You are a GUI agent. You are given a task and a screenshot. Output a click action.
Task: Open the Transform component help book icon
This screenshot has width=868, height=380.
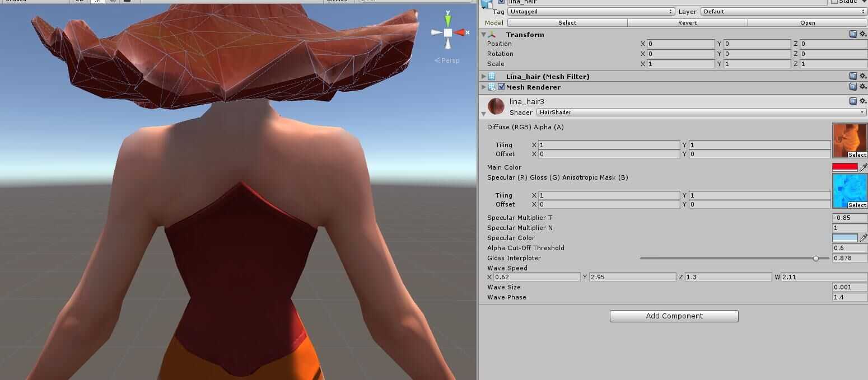pos(853,34)
